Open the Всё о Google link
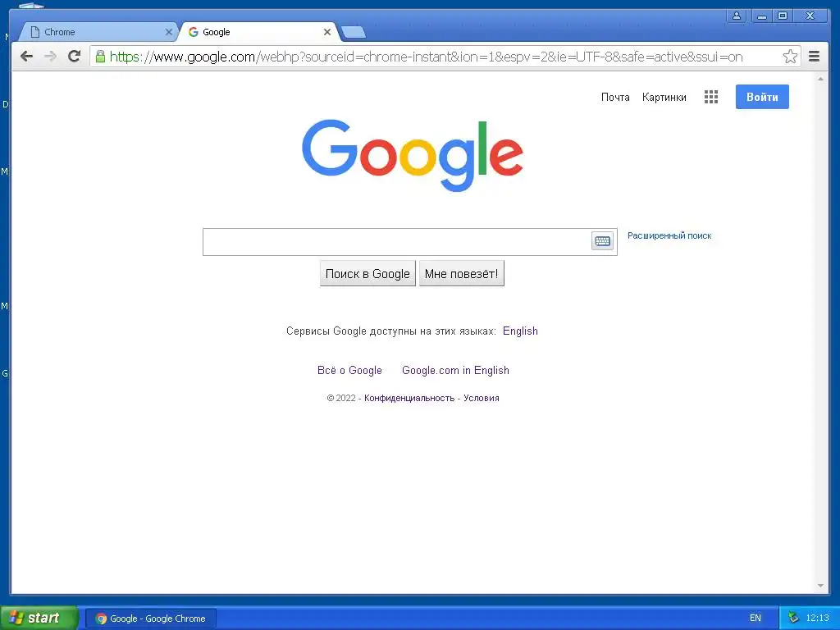 pos(349,370)
